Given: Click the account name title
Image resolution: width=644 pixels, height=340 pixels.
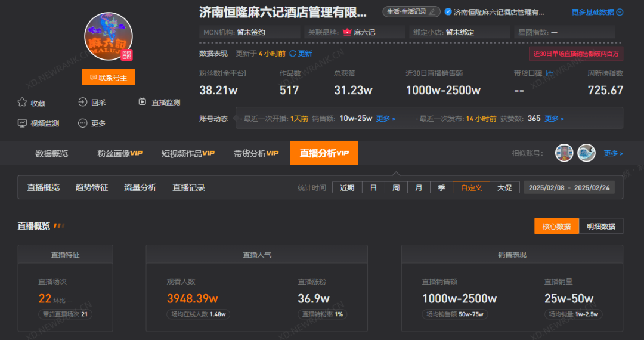Looking at the screenshot, I should 283,13.
